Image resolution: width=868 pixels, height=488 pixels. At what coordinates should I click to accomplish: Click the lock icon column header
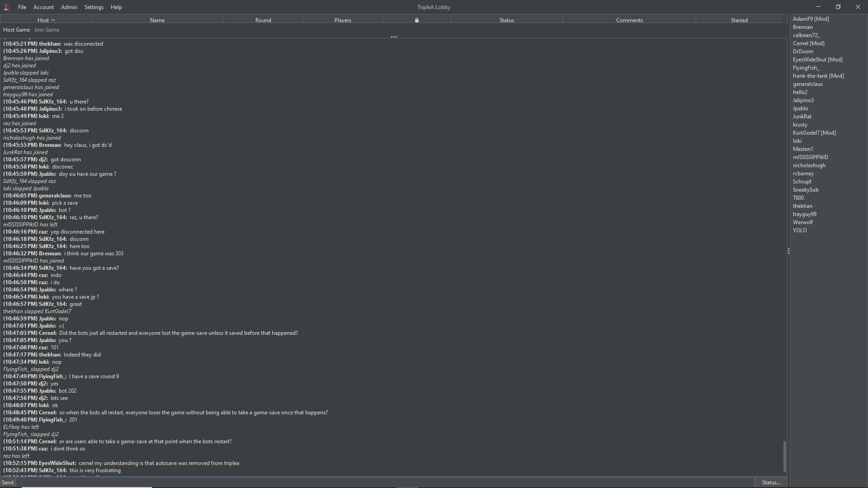(x=416, y=20)
